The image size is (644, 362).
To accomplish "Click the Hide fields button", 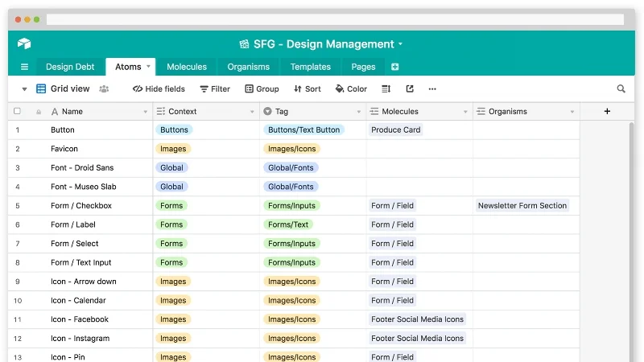I will (159, 88).
